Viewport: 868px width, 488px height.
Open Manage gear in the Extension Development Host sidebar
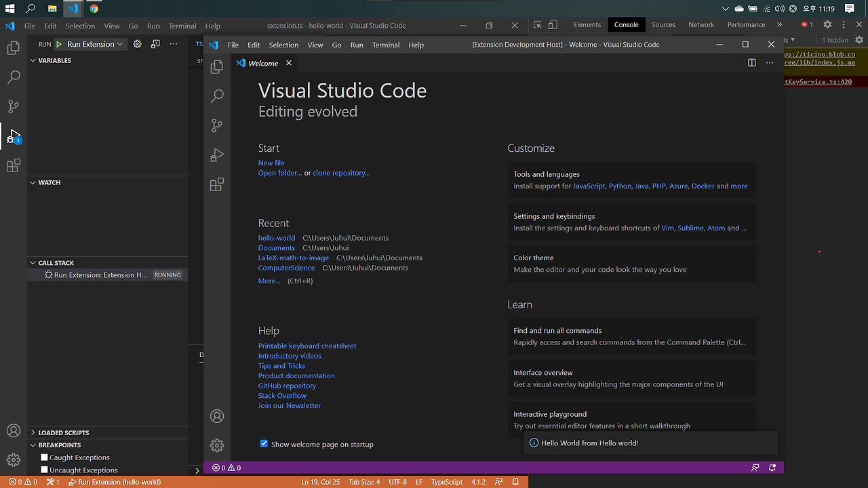pyautogui.click(x=217, y=445)
